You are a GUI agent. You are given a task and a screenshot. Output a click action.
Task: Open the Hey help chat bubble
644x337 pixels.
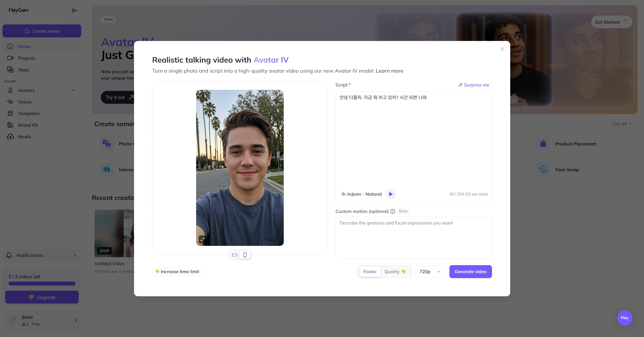pos(624,318)
